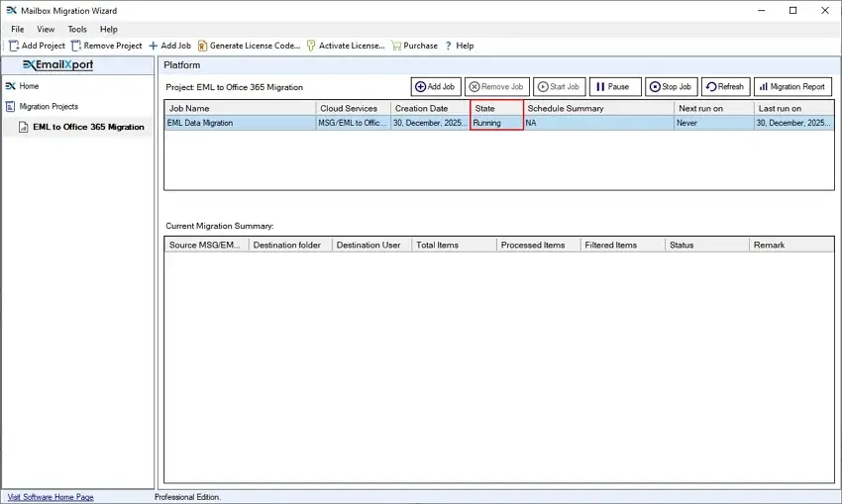Click the State column header

(496, 108)
